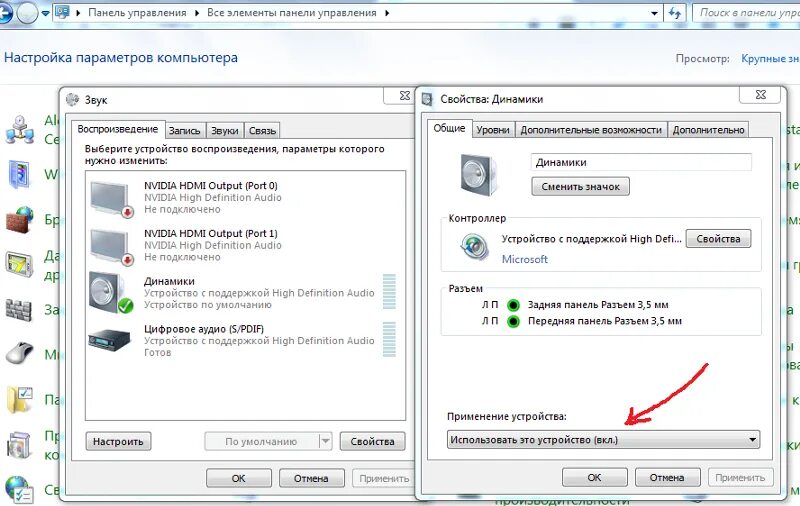
Task: Click Отмена in Свойства: Динамики window
Action: point(667,477)
